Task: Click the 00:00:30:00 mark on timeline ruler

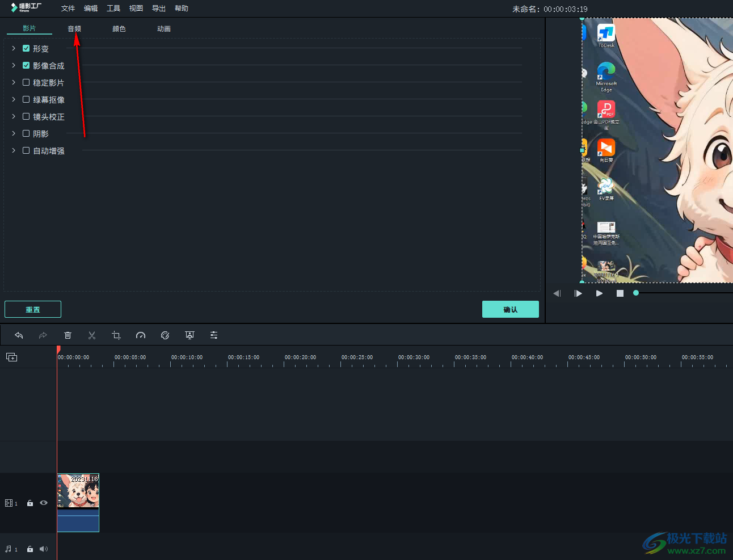Action: click(414, 357)
